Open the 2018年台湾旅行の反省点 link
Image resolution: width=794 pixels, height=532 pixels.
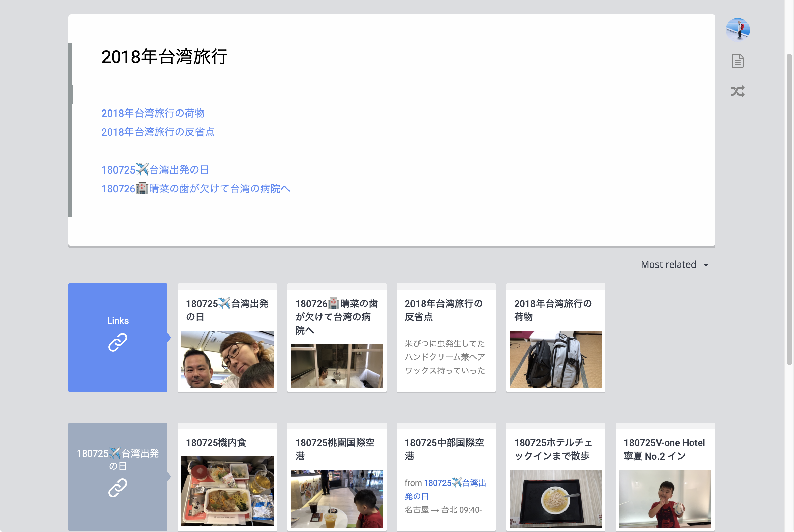pyautogui.click(x=158, y=132)
